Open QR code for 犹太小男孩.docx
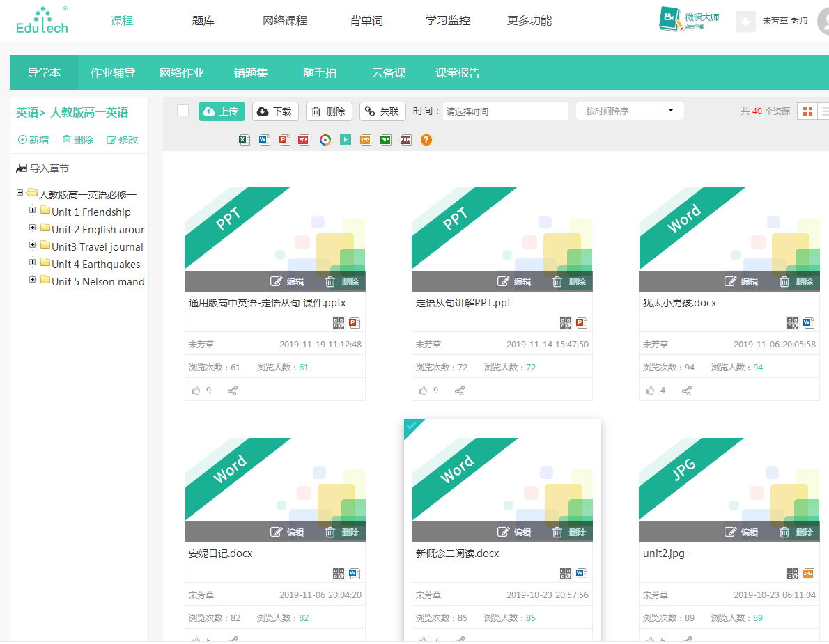 pyautogui.click(x=793, y=323)
